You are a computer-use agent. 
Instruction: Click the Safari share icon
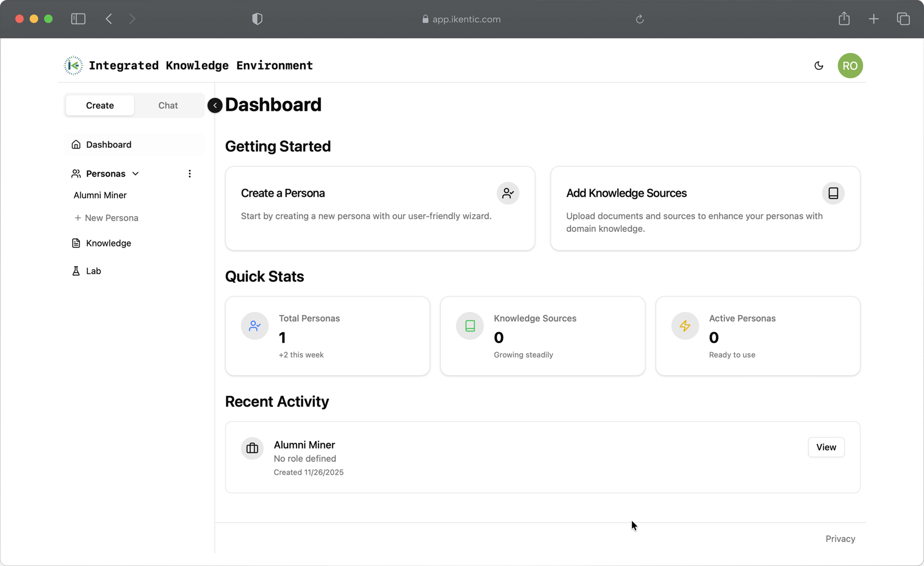tap(844, 18)
